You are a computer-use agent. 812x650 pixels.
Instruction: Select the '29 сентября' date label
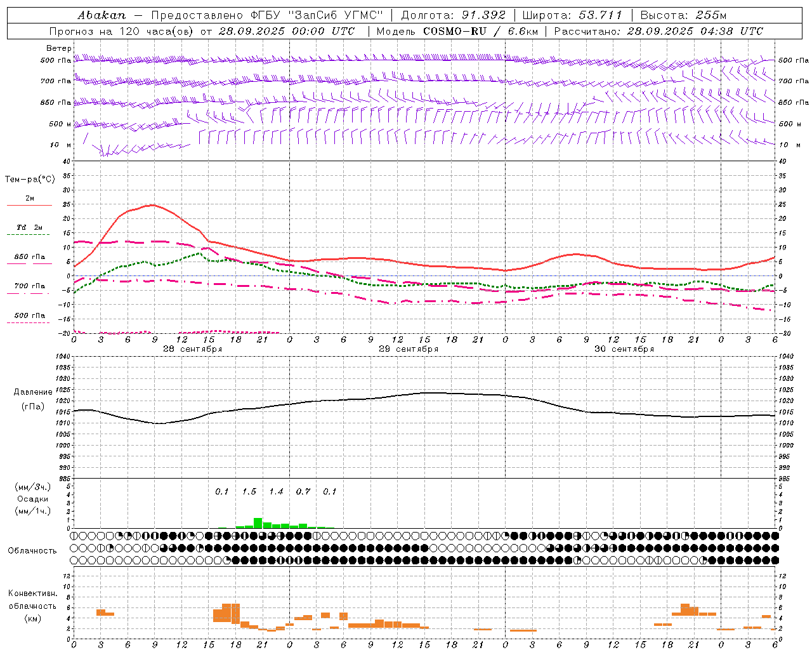pyautogui.click(x=409, y=349)
